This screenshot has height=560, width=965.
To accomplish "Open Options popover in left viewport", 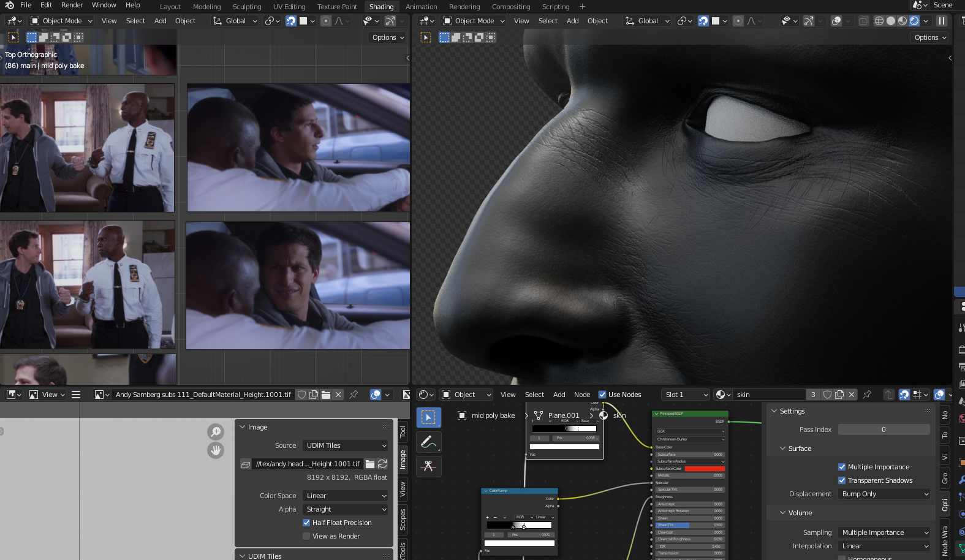I will point(388,37).
